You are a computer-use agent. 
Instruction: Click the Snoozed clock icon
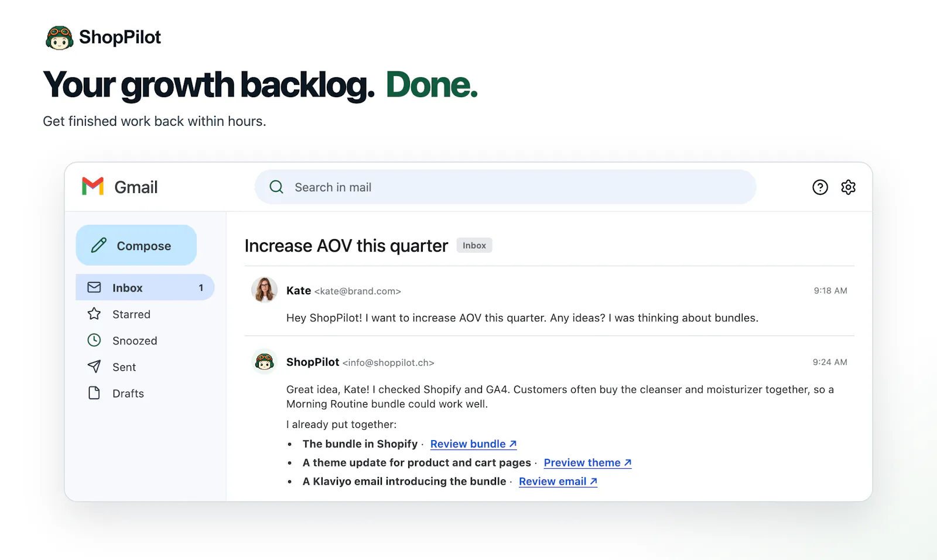94,340
